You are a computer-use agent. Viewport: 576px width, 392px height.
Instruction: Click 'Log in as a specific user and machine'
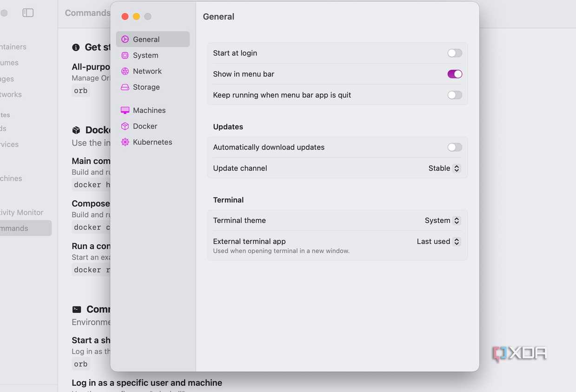point(147,383)
